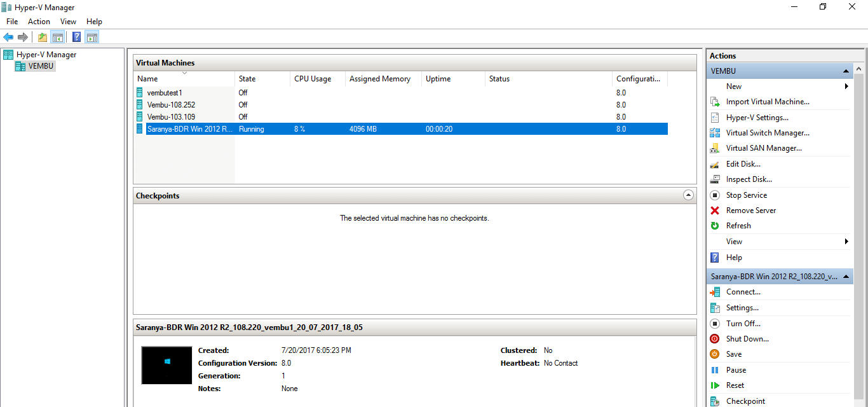Click the Stop Service icon
Image resolution: width=868 pixels, height=407 pixels.
click(x=714, y=195)
